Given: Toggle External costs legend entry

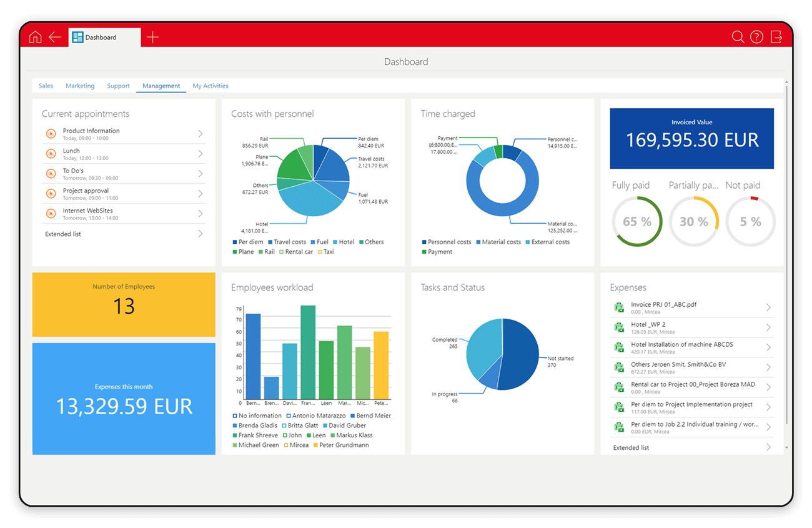Looking at the screenshot, I should (x=547, y=242).
